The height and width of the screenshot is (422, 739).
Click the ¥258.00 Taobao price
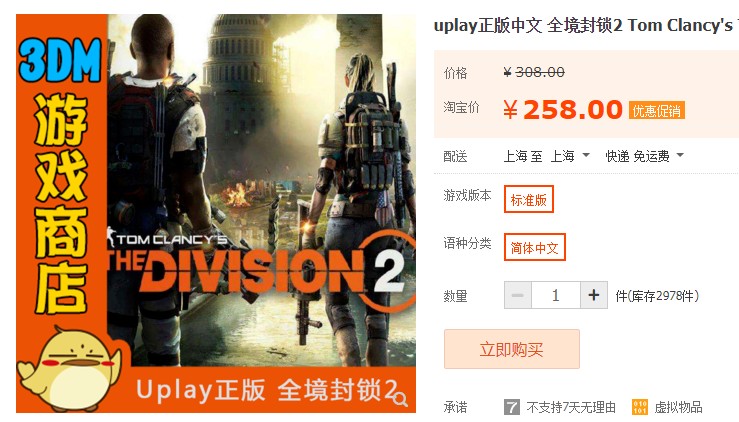click(563, 110)
